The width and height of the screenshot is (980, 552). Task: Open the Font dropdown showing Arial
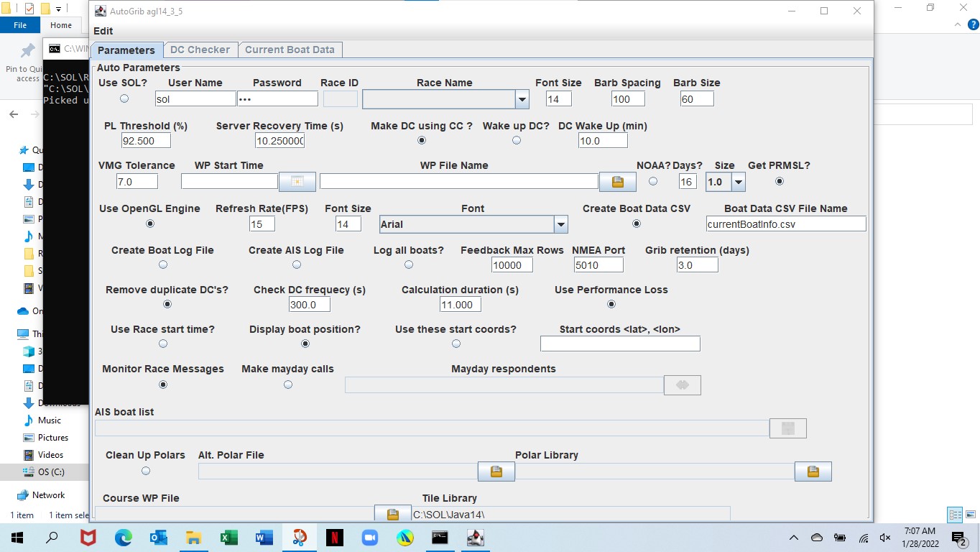(x=560, y=225)
